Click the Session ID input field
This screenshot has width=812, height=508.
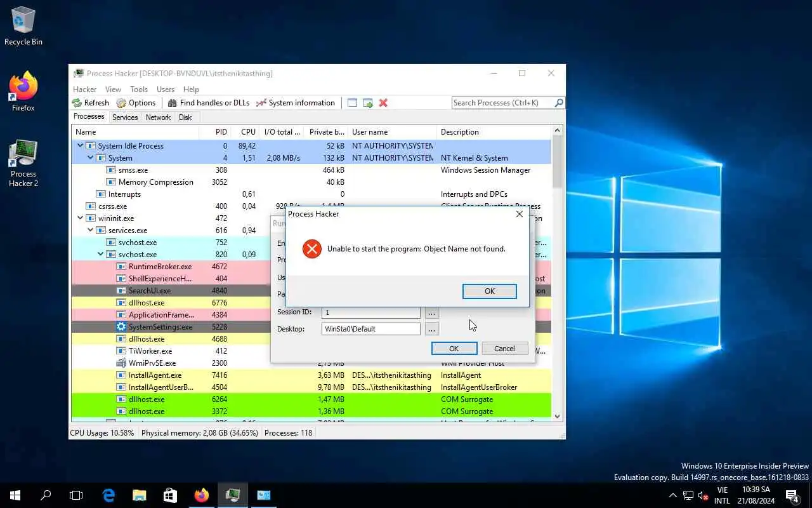pyautogui.click(x=371, y=312)
